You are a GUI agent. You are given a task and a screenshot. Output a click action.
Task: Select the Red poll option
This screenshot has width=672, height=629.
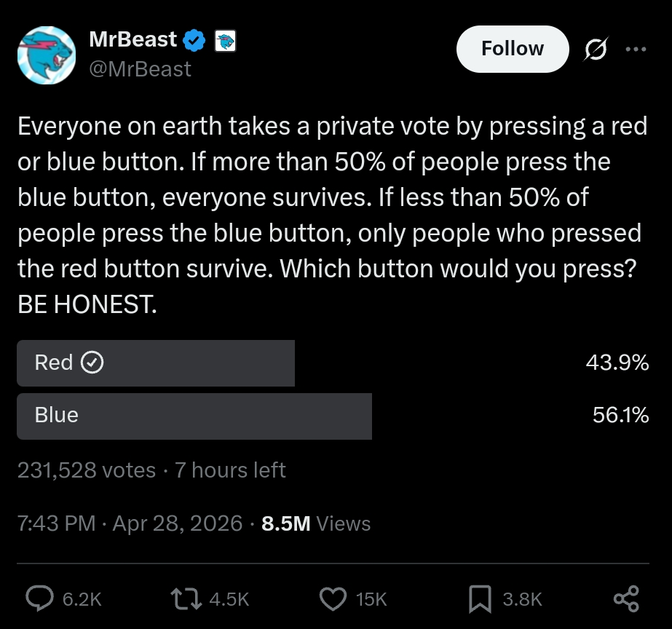click(x=156, y=363)
